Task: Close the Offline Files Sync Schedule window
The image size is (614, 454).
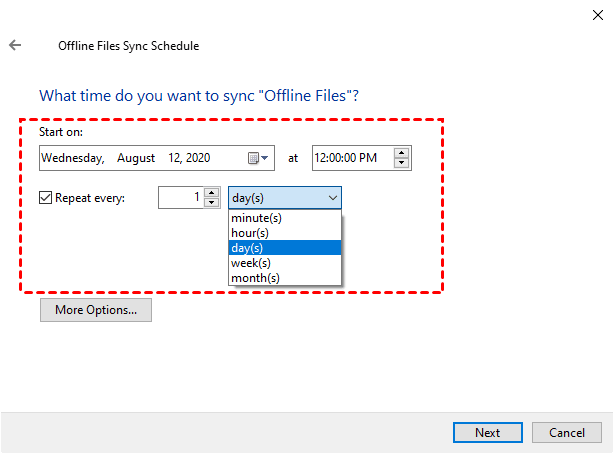Action: 596,14
